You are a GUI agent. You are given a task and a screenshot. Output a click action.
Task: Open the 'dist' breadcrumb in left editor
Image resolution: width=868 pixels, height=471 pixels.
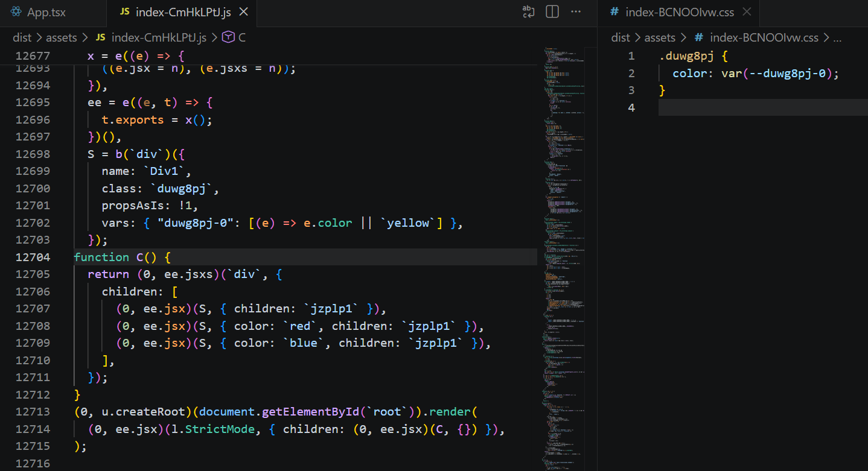22,37
